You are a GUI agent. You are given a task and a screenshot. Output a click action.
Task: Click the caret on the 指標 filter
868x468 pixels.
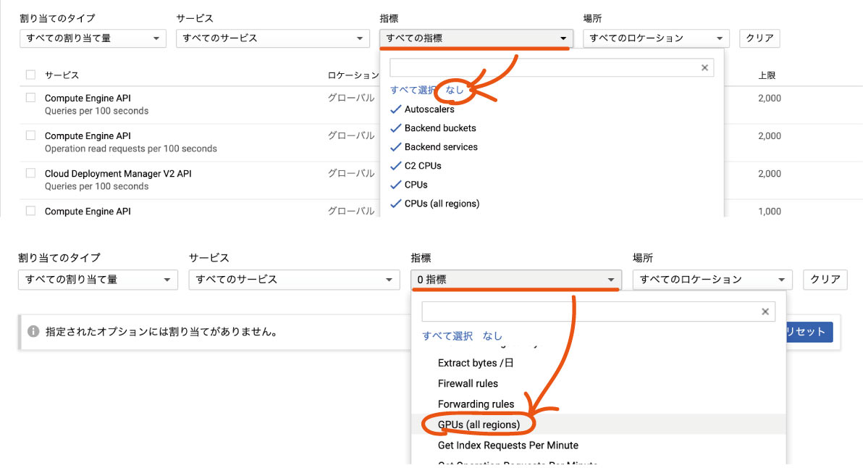[x=564, y=38]
